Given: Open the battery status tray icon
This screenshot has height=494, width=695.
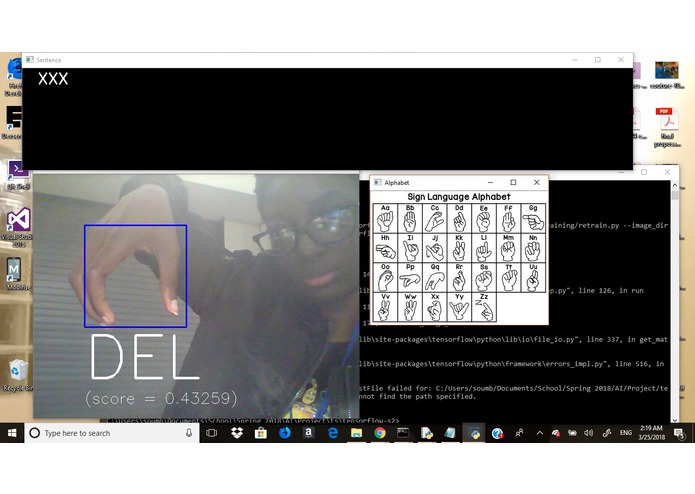Looking at the screenshot, I should point(572,433).
